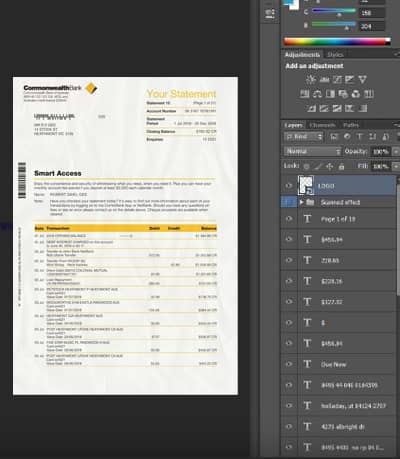The image size is (400, 459).
Task: Filter layers by type layers icon
Action: click(360, 137)
